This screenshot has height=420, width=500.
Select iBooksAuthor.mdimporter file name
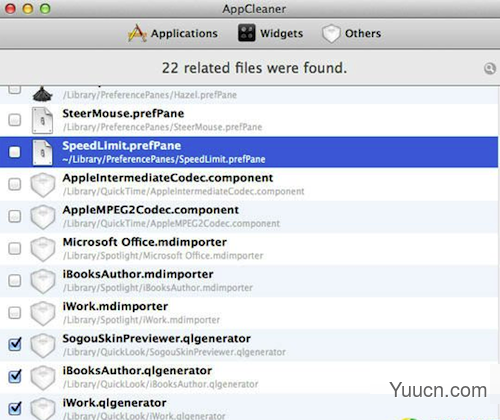pyautogui.click(x=138, y=275)
